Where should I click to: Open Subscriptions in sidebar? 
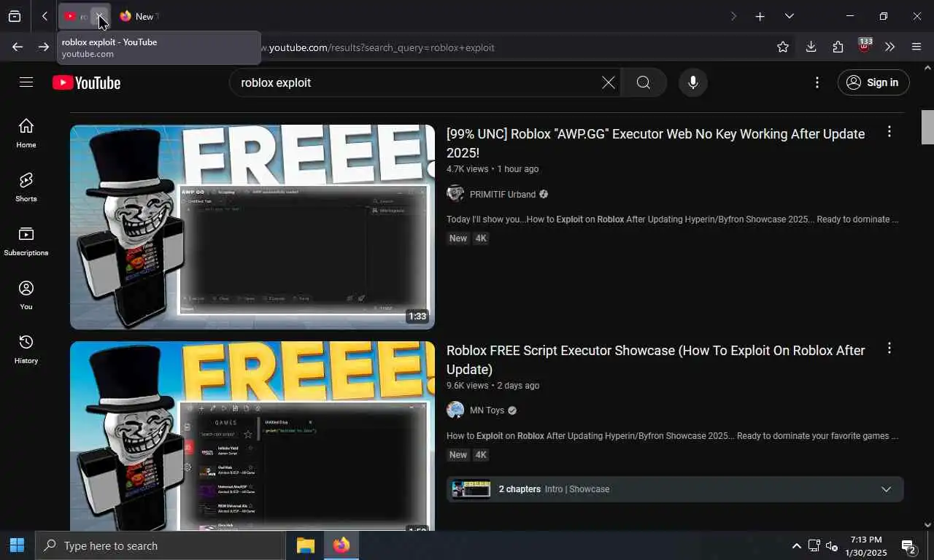click(26, 241)
